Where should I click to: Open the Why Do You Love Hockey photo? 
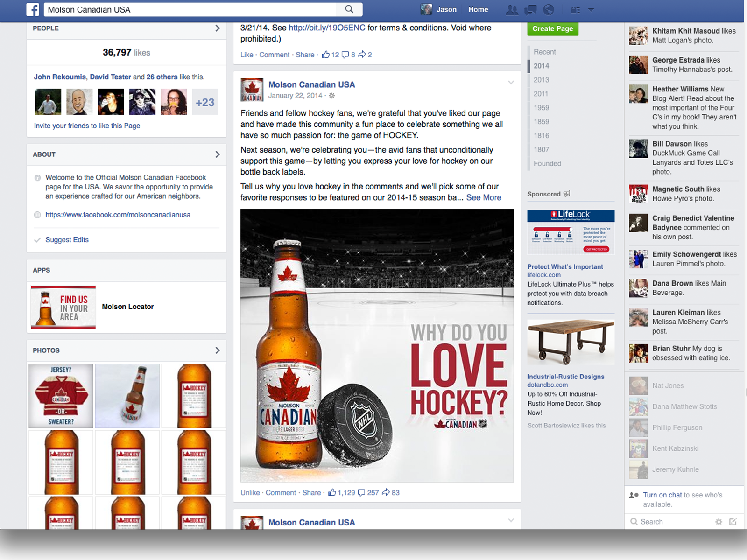[377, 345]
